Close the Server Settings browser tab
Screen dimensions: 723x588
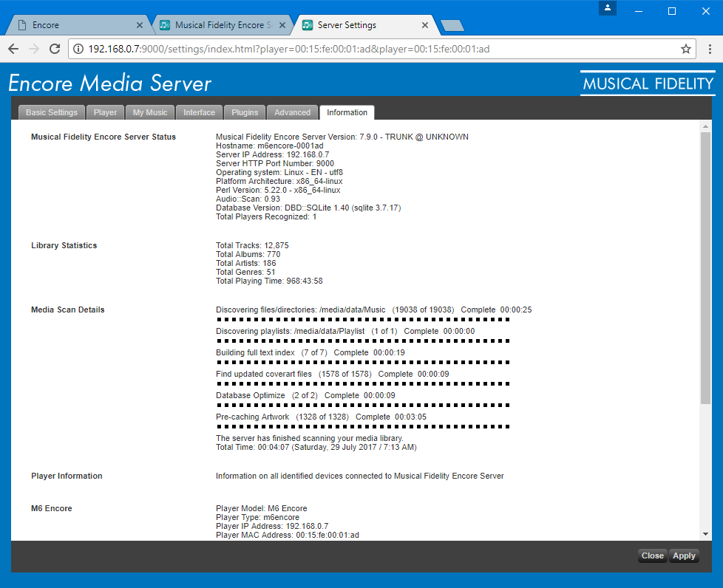click(424, 25)
